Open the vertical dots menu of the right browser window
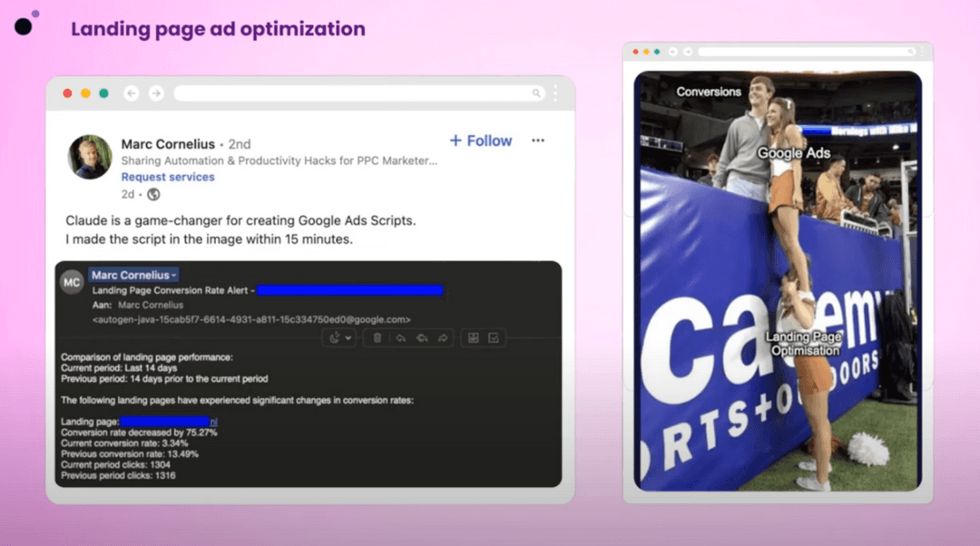 tap(923, 52)
